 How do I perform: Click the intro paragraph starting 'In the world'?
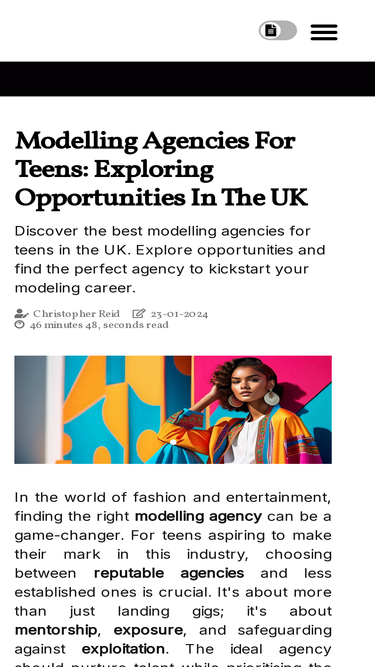click(173, 579)
